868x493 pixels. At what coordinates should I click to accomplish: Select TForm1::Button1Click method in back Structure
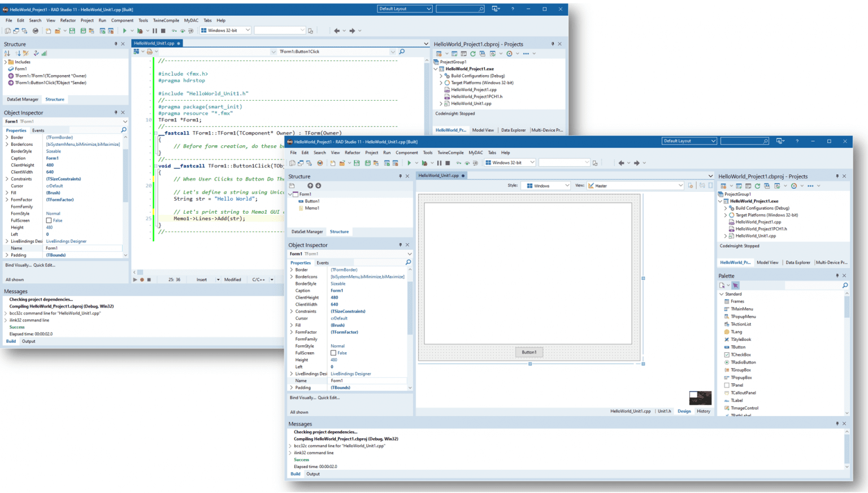click(51, 83)
